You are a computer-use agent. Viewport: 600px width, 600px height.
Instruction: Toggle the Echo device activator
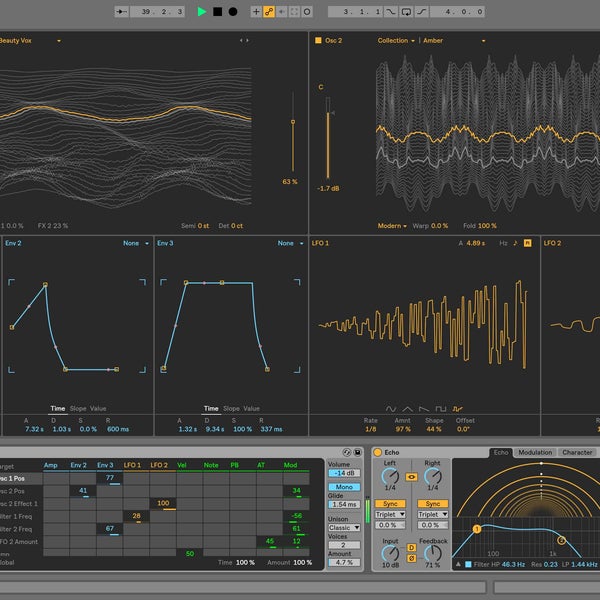pos(378,453)
